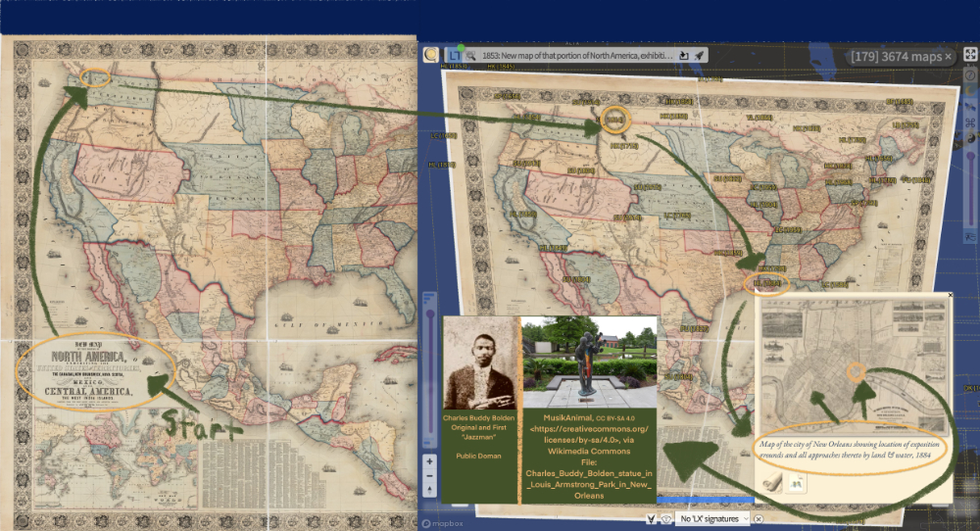
Task: Click the HK (1715) map label
Action: pos(623,146)
